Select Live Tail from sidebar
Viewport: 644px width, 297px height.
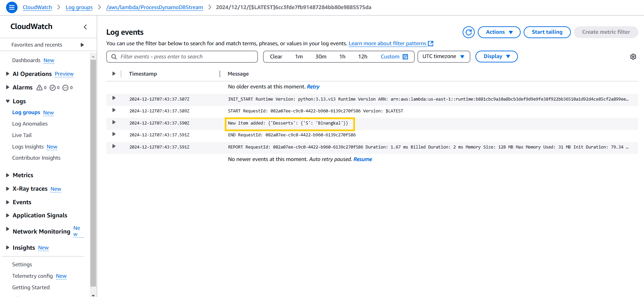point(22,135)
